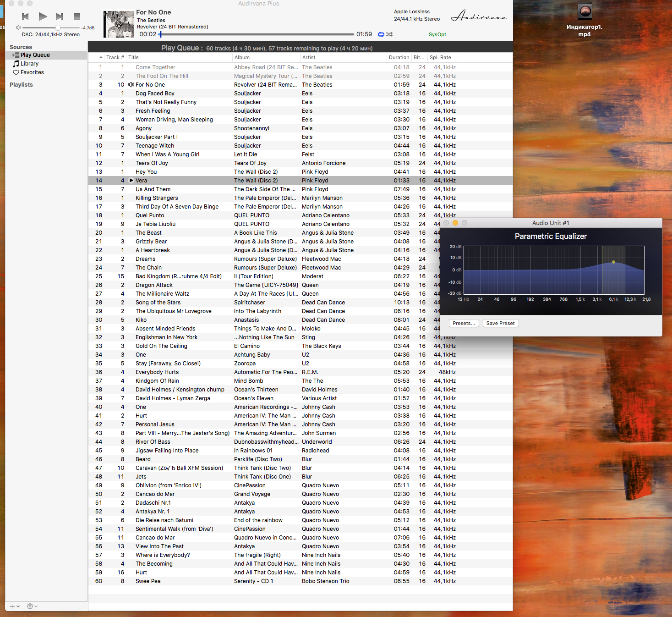The height and width of the screenshot is (617, 672).
Task: Open the sidebar gear settings menu
Action: click(x=32, y=606)
